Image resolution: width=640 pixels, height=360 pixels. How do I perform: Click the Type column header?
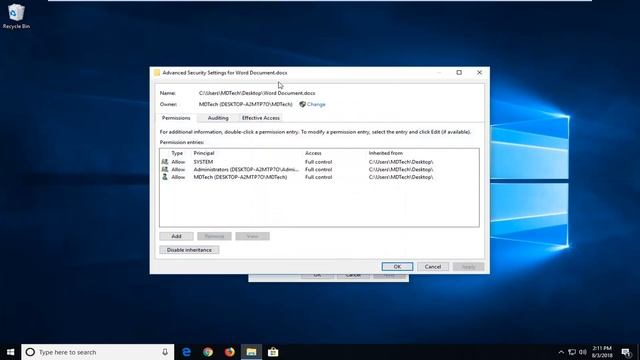pos(177,153)
